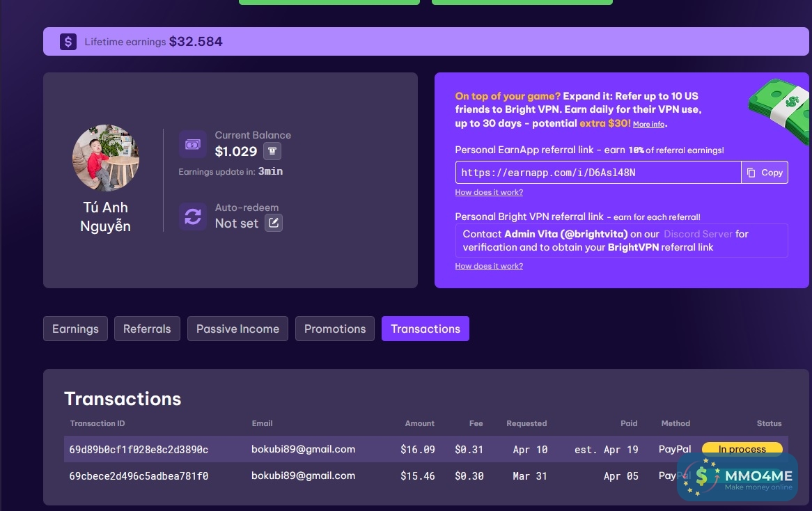Click the Mar 31 requested date
Image resolution: width=812 pixels, height=511 pixels.
coord(530,475)
